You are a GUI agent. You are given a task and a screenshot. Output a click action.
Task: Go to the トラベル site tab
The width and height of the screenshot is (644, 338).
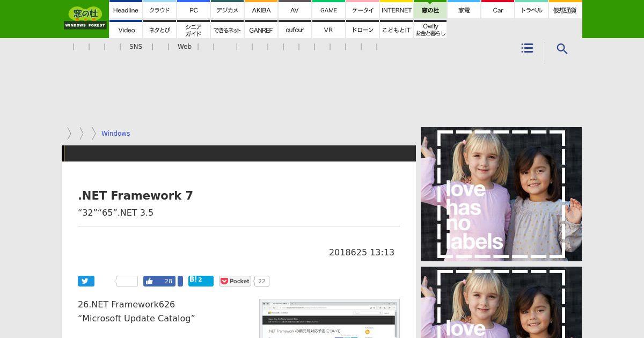(x=531, y=10)
